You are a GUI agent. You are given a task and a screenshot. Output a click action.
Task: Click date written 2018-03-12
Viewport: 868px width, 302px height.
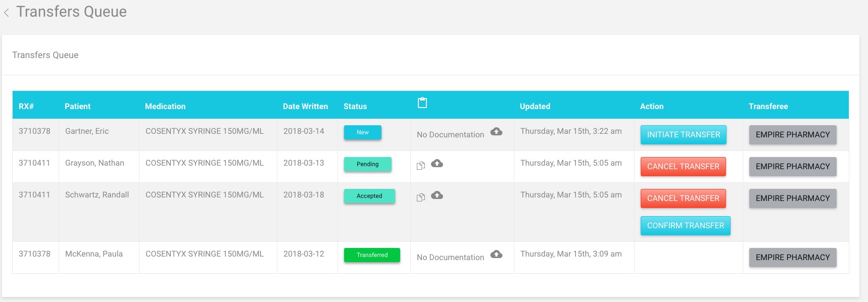point(304,254)
